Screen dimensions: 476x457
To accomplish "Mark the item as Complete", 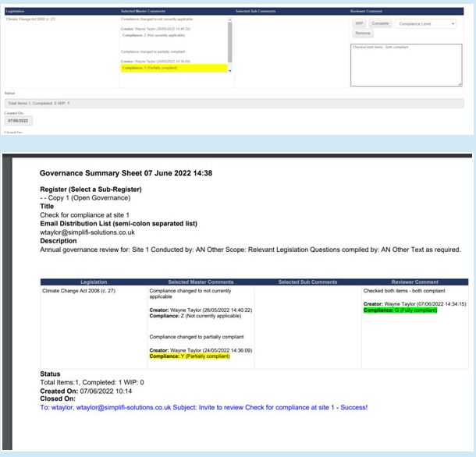I will (380, 24).
